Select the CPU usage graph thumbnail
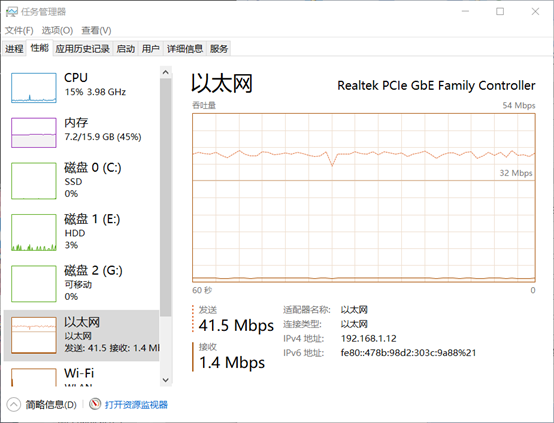The width and height of the screenshot is (554, 423). click(34, 88)
